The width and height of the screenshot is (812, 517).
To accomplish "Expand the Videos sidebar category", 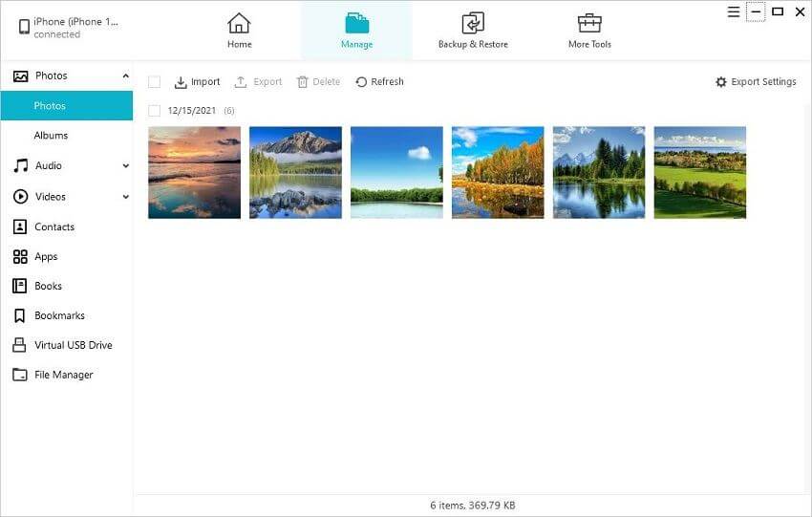I will pyautogui.click(x=125, y=197).
